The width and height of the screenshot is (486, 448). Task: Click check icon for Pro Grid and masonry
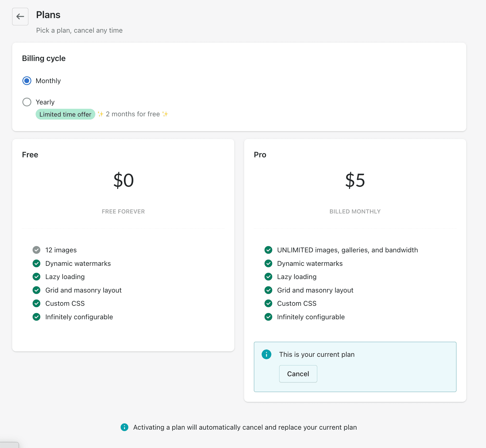[x=268, y=290]
